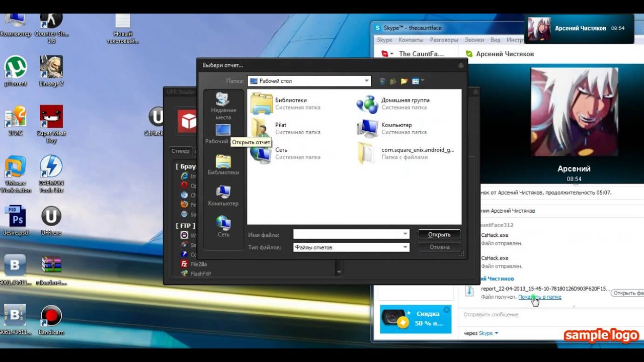Open the Skype menu in the Skype window
The image size is (644, 362).
[x=384, y=40]
